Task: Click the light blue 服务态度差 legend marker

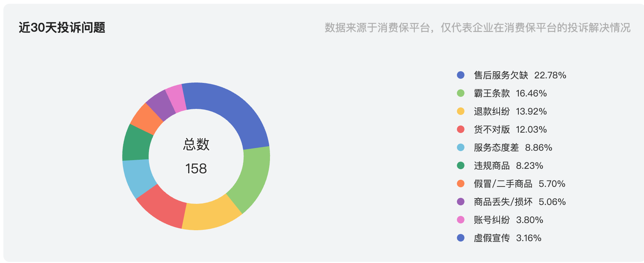Action: click(460, 147)
